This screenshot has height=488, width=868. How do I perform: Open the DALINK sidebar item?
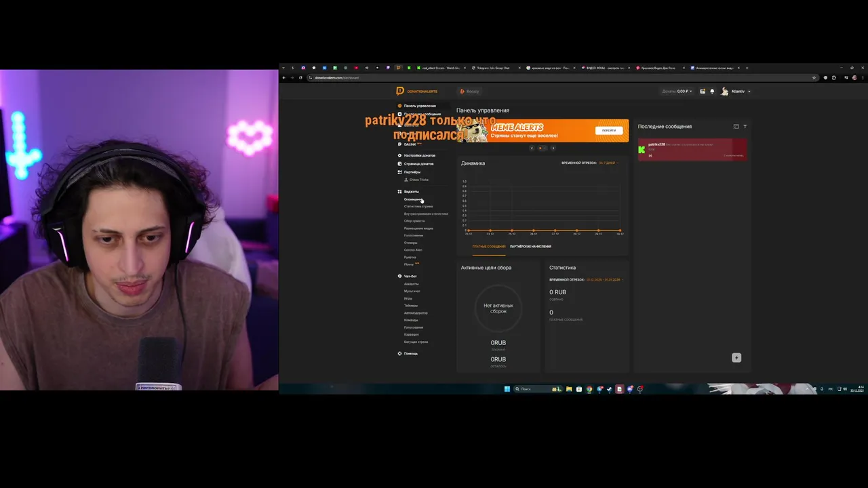tap(410, 144)
